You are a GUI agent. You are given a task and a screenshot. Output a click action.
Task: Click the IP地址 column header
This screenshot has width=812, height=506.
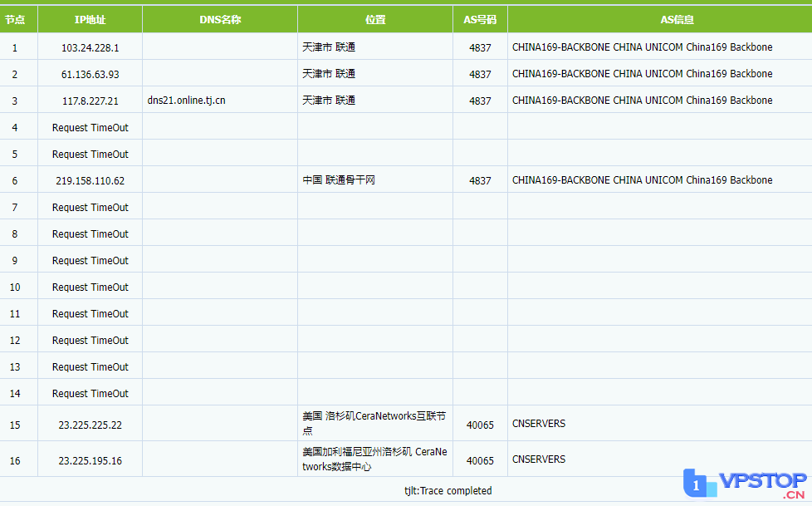[x=90, y=20]
